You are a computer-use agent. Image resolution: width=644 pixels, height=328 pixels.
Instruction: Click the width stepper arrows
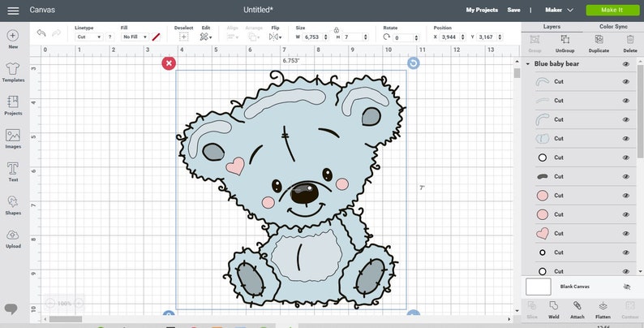pyautogui.click(x=326, y=37)
